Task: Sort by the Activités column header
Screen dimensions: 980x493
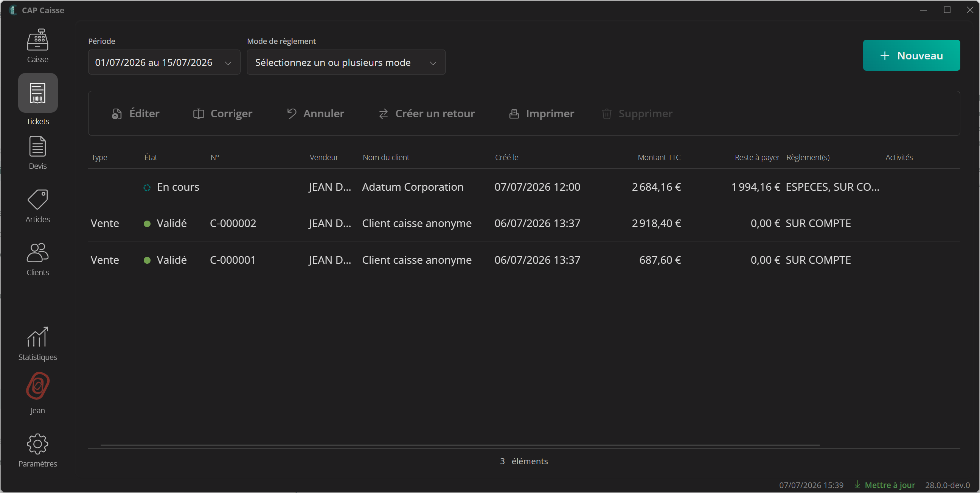Action: point(899,157)
